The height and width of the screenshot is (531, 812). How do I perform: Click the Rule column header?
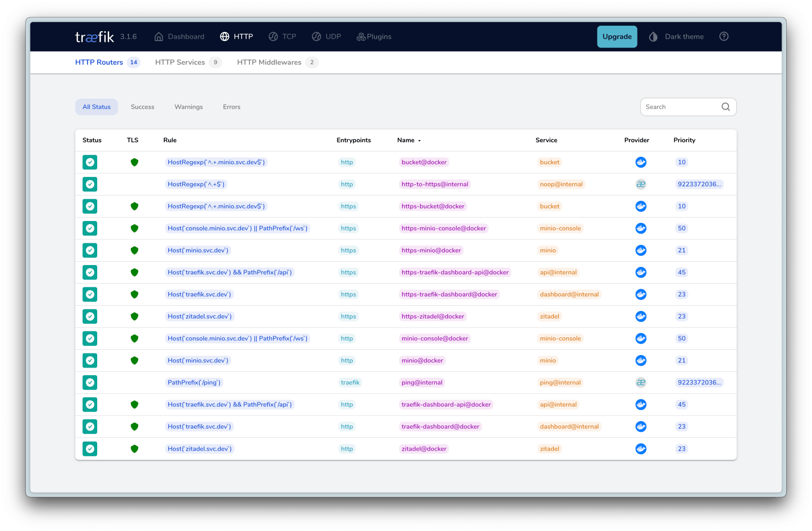pyautogui.click(x=170, y=140)
